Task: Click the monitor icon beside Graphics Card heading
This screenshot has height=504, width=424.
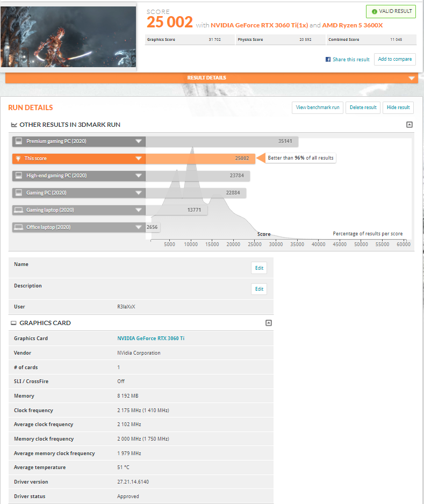Action: [13, 323]
